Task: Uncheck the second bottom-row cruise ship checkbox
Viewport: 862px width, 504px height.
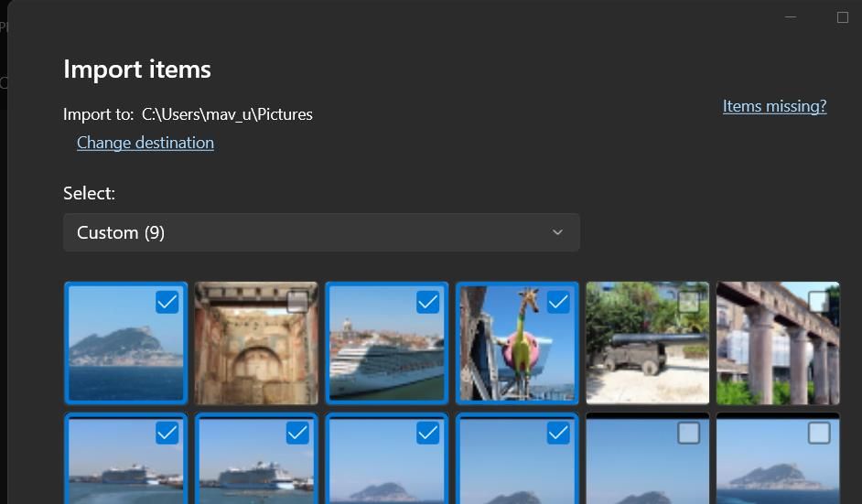Action: click(x=297, y=433)
